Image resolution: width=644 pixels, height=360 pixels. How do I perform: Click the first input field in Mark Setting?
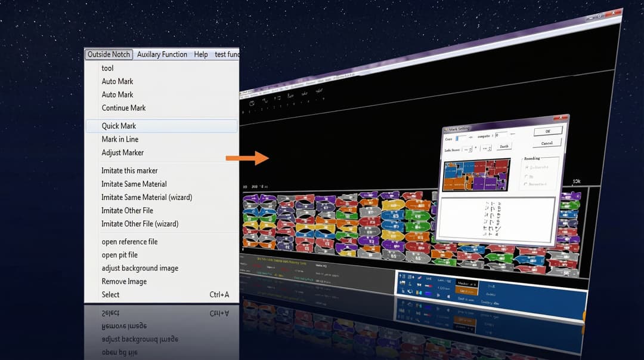(x=460, y=137)
